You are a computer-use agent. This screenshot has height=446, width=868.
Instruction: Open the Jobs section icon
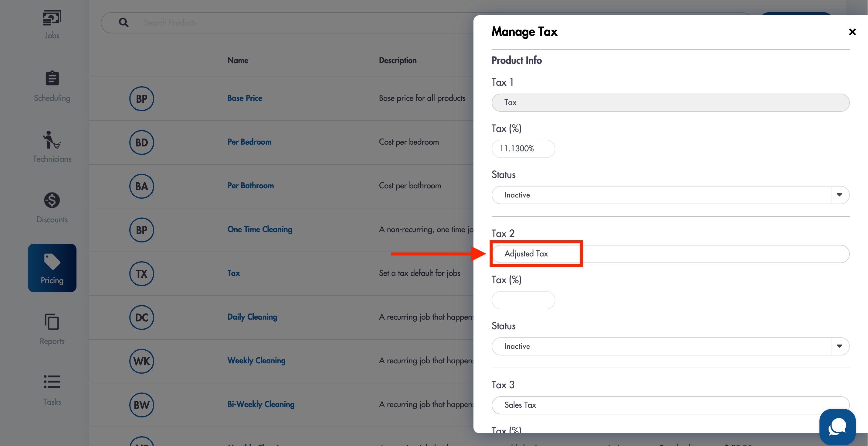[x=52, y=18]
